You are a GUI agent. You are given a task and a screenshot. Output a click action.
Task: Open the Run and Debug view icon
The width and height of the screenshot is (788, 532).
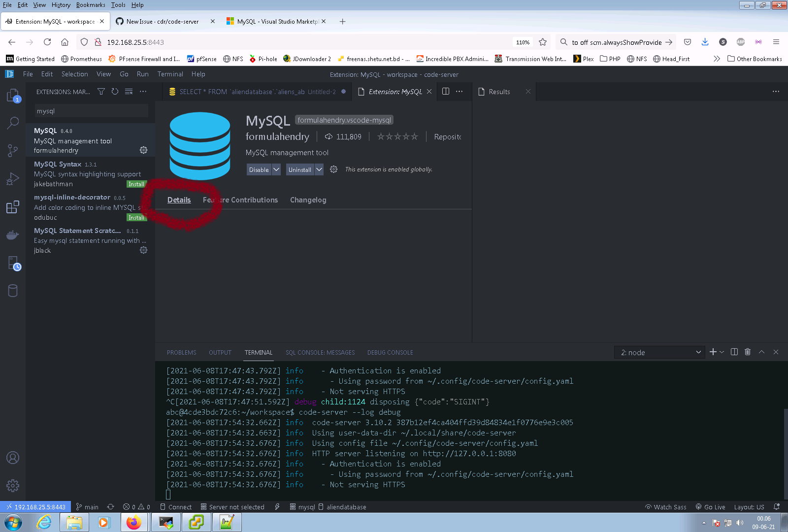[13, 179]
